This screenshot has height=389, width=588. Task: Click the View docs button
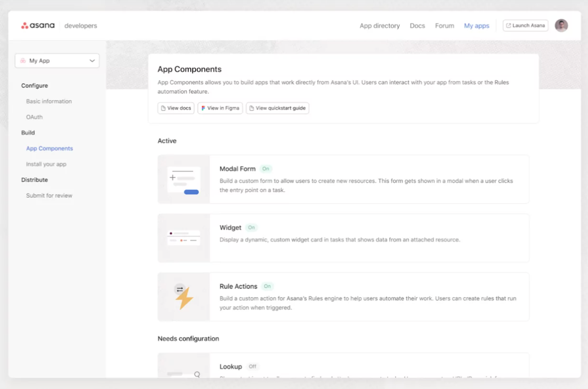pos(176,108)
